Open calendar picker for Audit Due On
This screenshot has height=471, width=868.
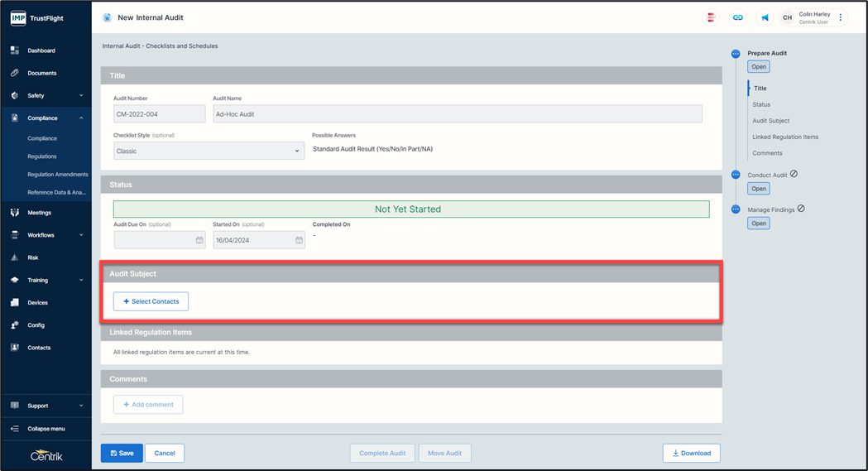pos(199,240)
